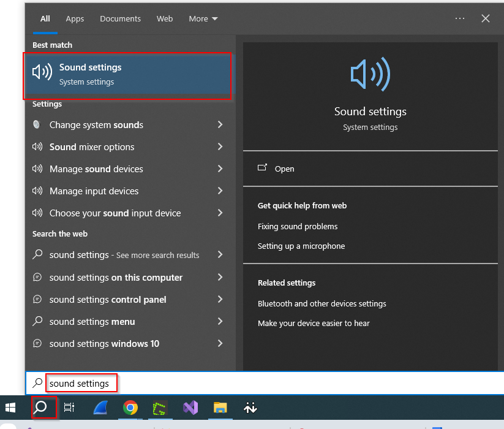Click the speaker icon in Best match

(x=42, y=72)
